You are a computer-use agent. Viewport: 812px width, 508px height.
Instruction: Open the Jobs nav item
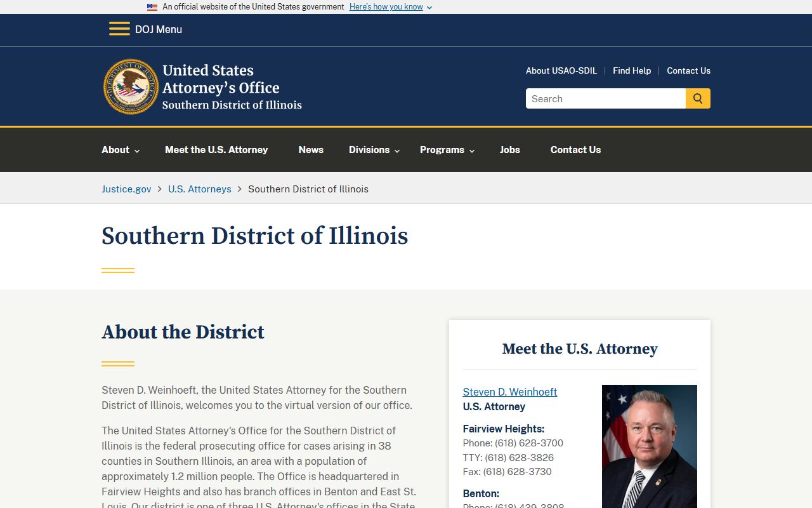pos(509,150)
